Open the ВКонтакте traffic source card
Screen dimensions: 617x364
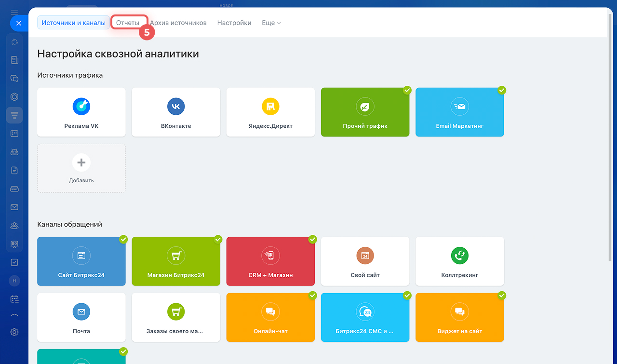click(x=176, y=112)
